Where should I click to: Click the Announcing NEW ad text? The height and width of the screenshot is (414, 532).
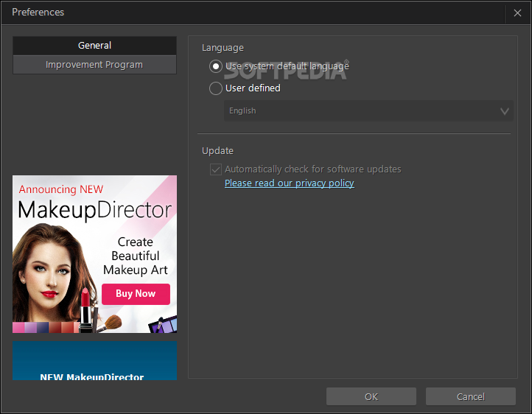pyautogui.click(x=61, y=189)
